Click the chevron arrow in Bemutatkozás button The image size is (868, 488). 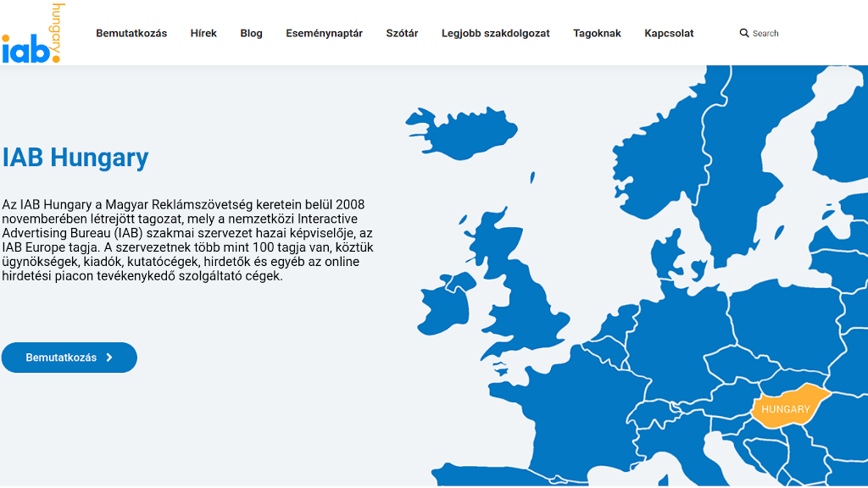(x=109, y=358)
